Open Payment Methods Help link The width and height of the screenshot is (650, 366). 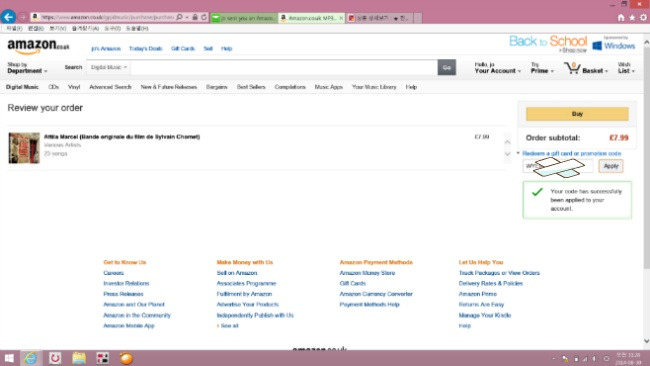click(x=369, y=305)
